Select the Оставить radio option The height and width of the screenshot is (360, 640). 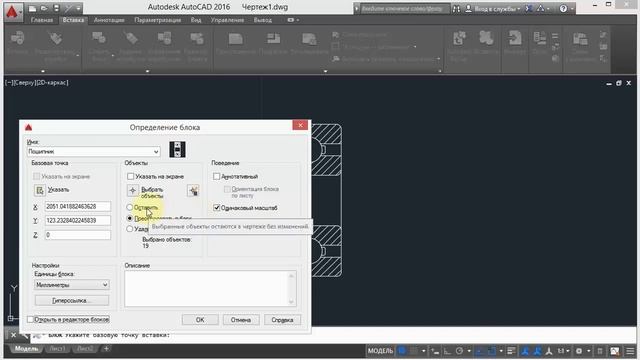point(129,207)
